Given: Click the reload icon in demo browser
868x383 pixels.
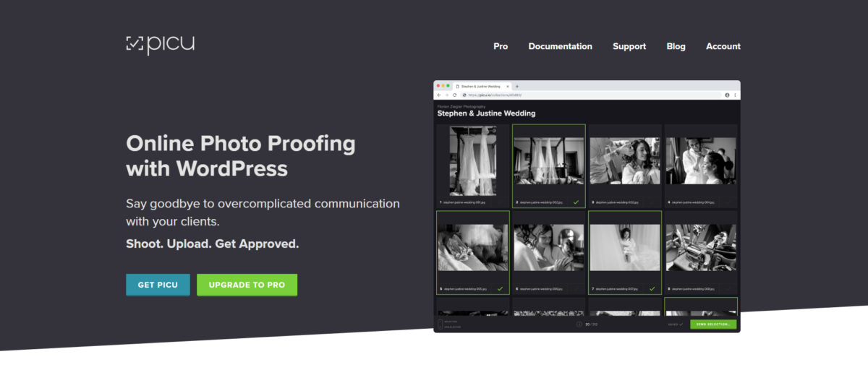Looking at the screenshot, I should 455,95.
